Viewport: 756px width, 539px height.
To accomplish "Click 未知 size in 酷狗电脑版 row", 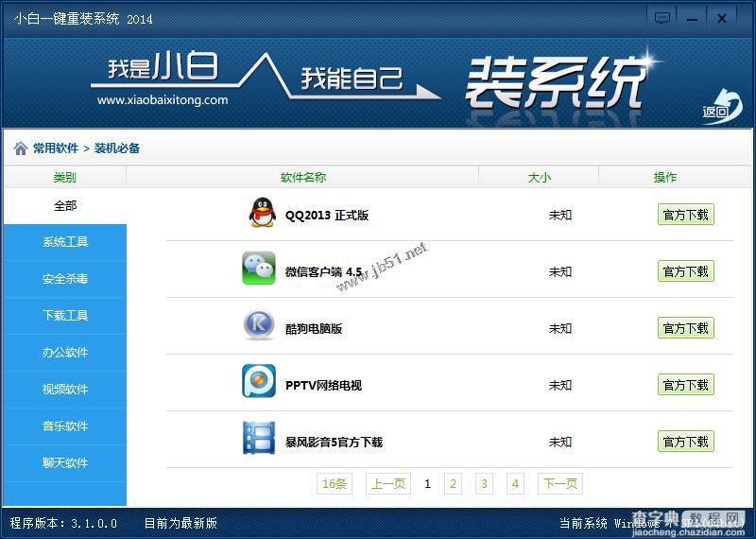I will tap(560, 329).
